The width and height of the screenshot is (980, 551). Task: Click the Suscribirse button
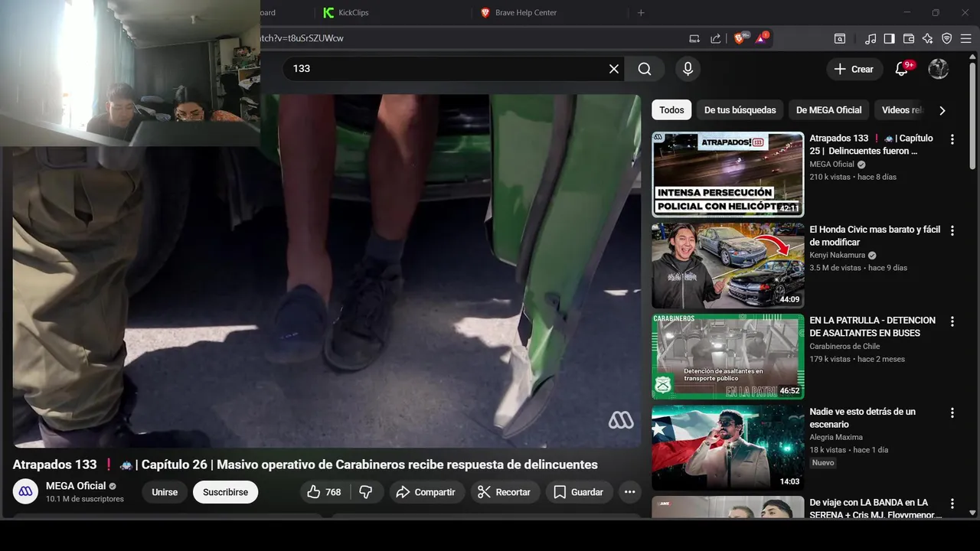point(225,492)
